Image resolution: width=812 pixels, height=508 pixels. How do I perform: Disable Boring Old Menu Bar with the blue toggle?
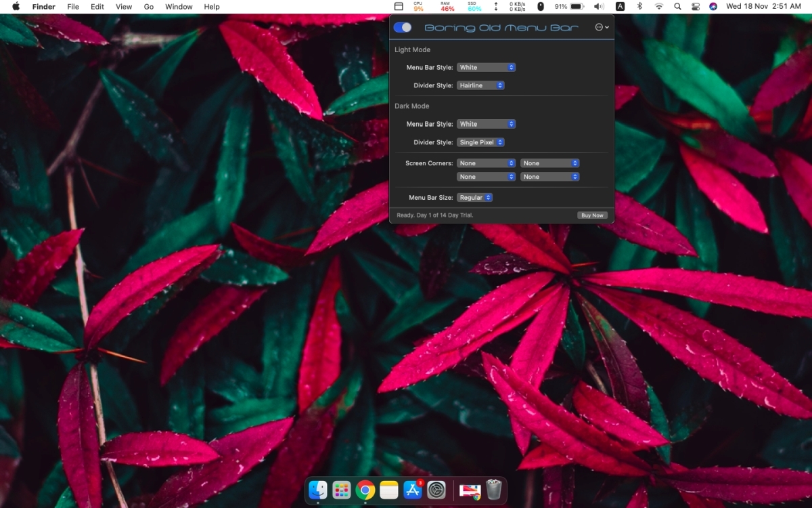coord(404,27)
